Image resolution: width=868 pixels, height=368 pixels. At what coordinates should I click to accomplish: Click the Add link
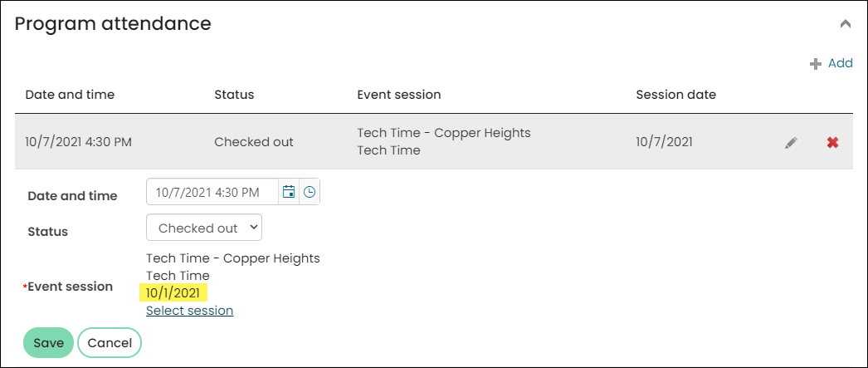coord(841,63)
